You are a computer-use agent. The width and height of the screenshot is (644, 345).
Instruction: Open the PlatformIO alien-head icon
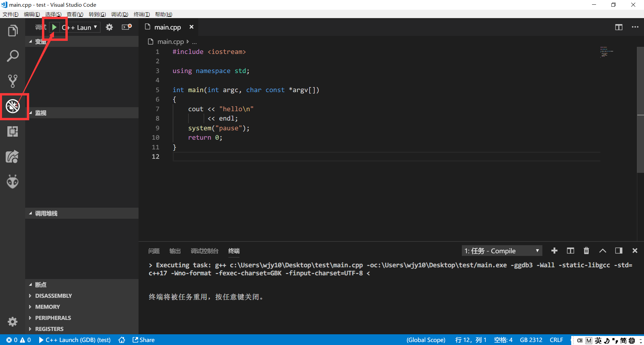12,182
